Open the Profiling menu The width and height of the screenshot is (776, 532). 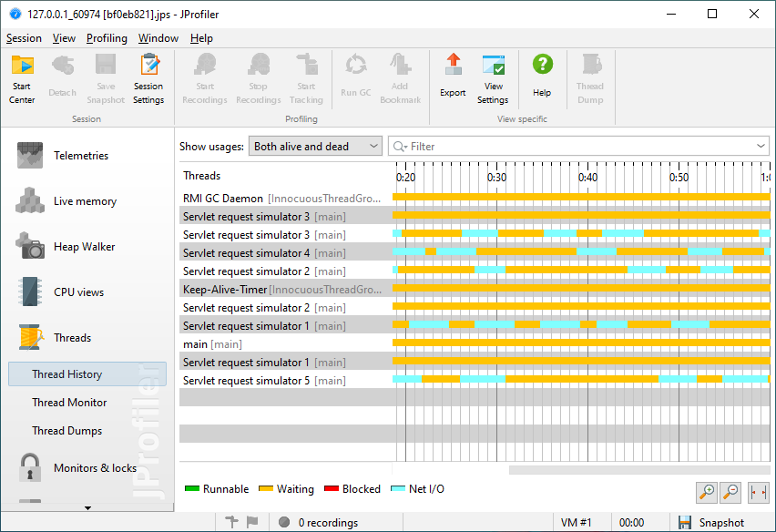click(x=107, y=38)
